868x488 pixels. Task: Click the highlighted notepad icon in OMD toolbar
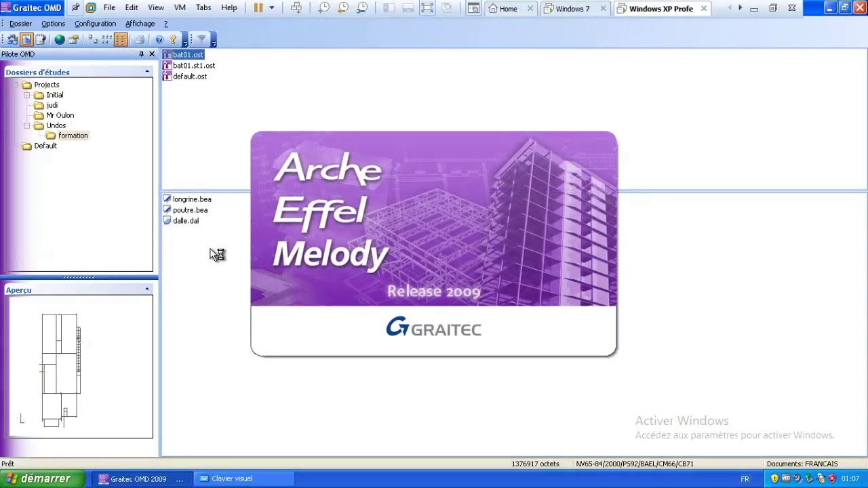[x=26, y=40]
